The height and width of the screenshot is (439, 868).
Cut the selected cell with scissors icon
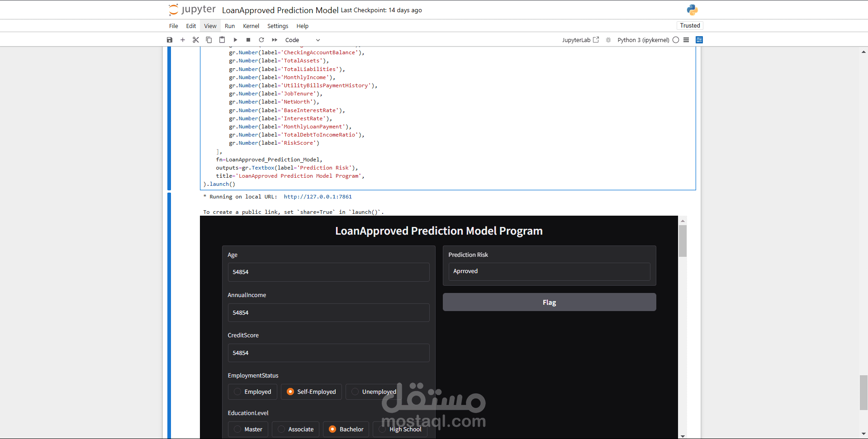[x=196, y=40]
